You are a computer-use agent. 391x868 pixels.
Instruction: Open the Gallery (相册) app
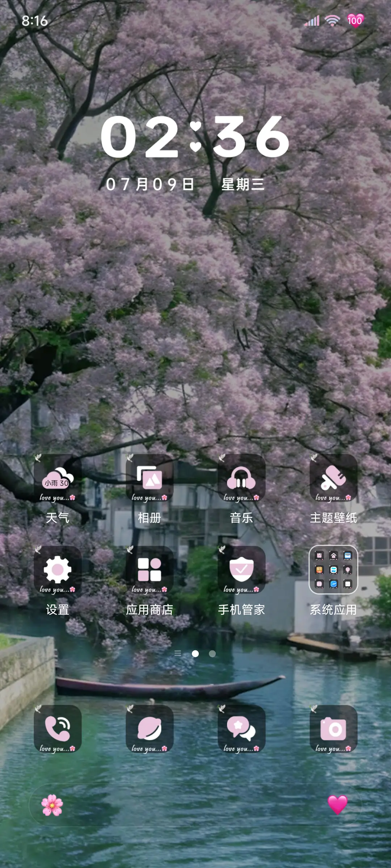tap(150, 478)
